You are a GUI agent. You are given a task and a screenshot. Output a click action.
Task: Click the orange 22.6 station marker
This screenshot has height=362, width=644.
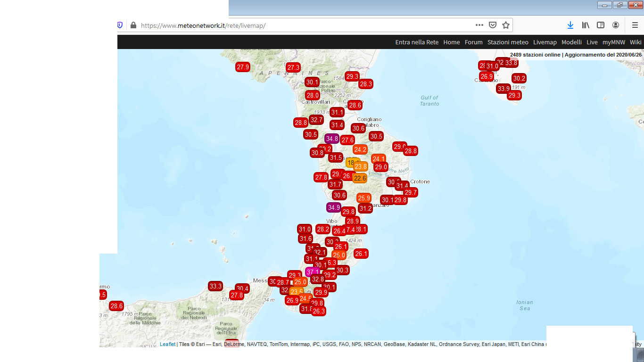(360, 178)
